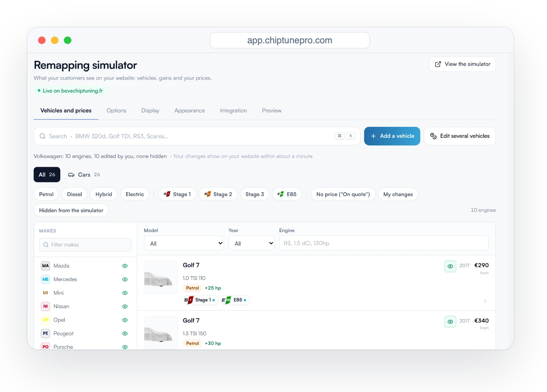Click the Mazda make badge icon
Image resolution: width=547 pixels, height=392 pixels.
click(46, 266)
